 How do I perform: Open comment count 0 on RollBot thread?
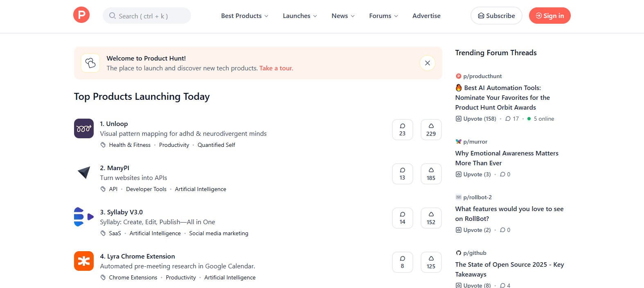[505, 230]
